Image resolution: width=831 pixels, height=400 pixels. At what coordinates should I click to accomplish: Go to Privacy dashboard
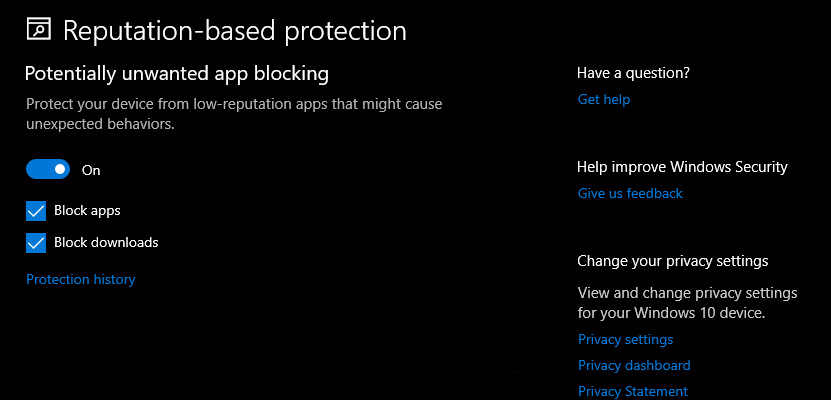click(634, 366)
